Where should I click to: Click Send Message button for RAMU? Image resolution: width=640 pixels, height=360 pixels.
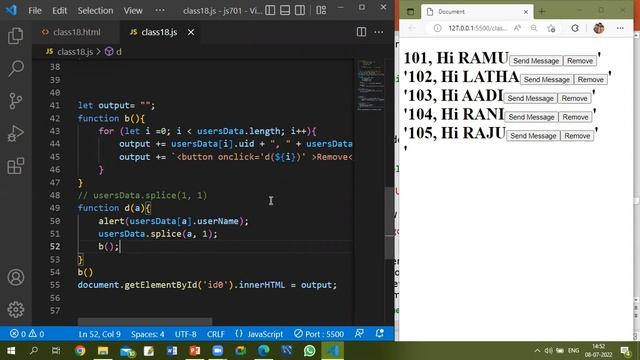coord(536,61)
